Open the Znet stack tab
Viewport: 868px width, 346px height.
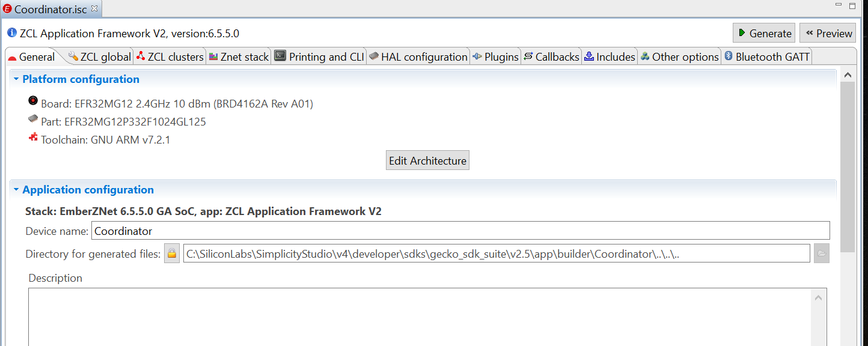coord(239,57)
